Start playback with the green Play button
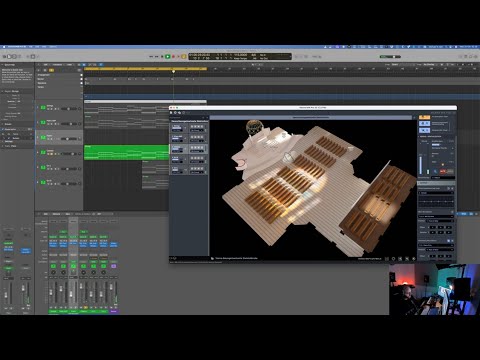 point(168,57)
